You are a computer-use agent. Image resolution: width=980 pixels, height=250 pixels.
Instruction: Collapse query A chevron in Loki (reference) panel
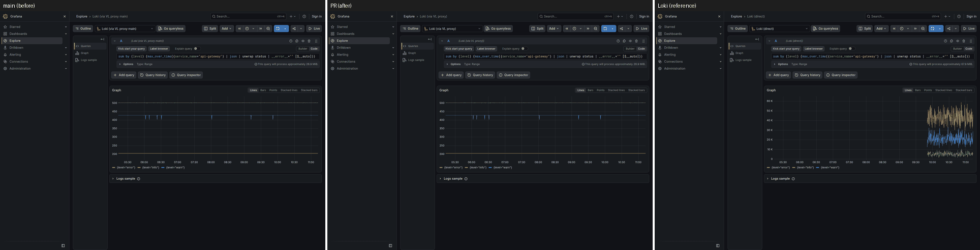click(770, 41)
